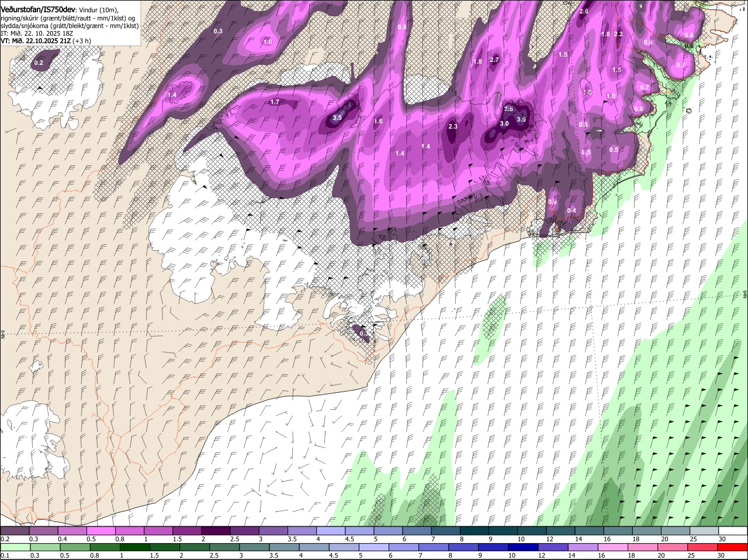
Task: Click the '3.5' label under the snow scale
Action: click(x=292, y=539)
